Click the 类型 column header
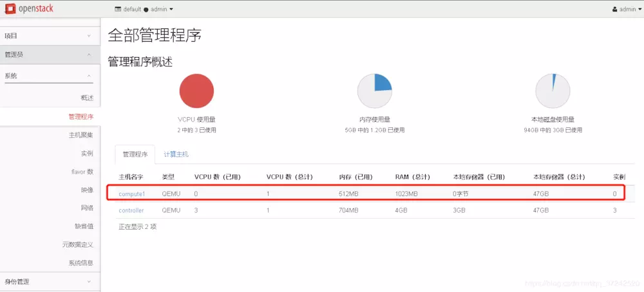 point(168,177)
